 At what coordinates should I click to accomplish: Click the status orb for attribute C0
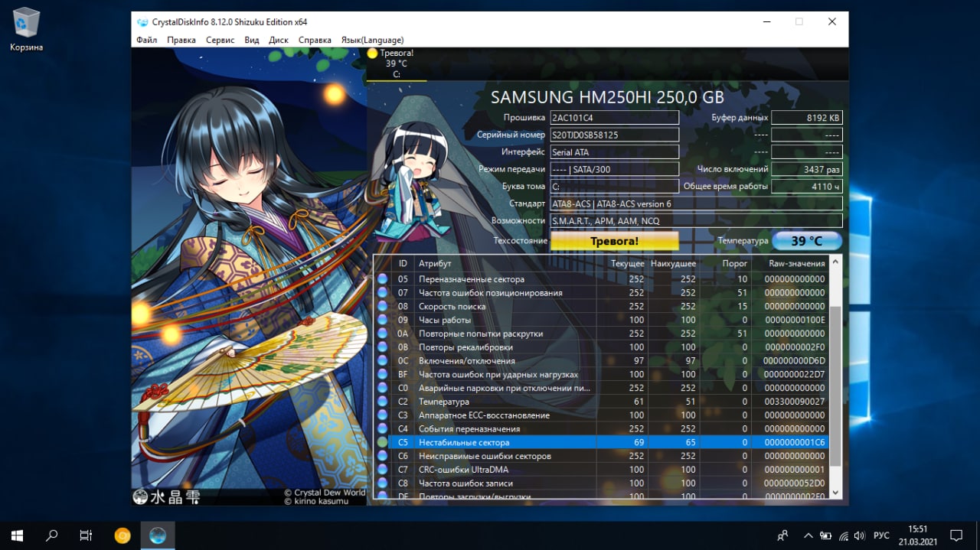tap(382, 388)
